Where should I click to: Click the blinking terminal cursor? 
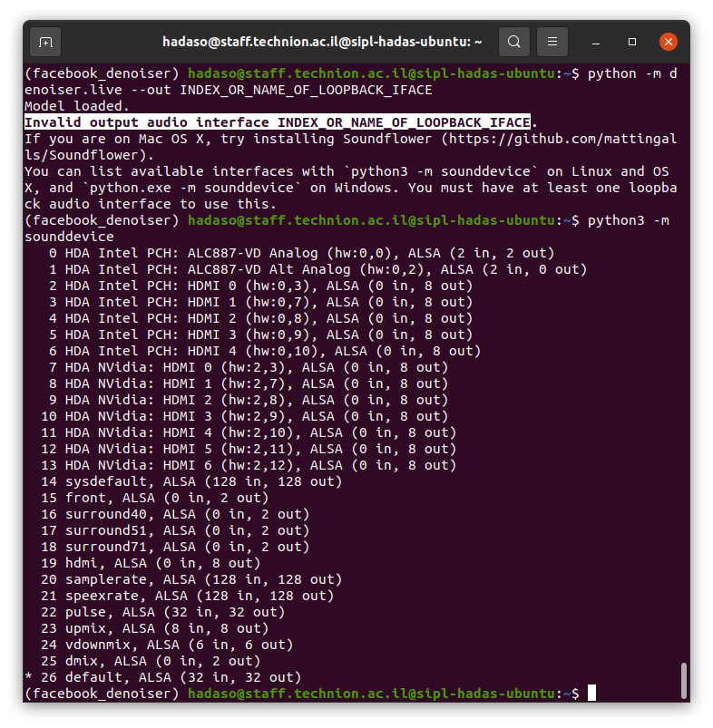click(591, 693)
